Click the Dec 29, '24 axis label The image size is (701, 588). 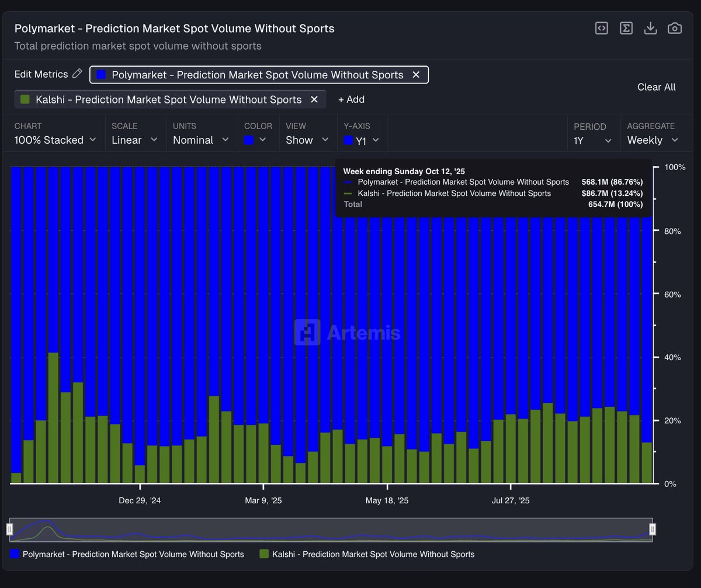pyautogui.click(x=140, y=500)
